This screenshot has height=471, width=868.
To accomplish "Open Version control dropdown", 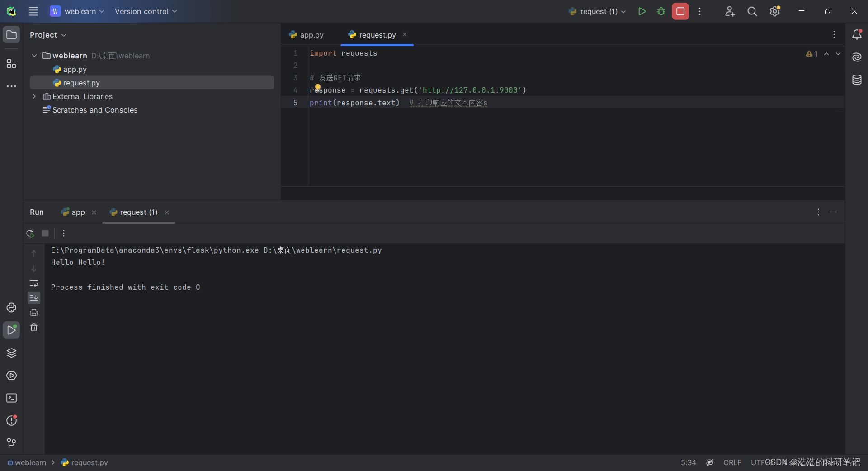I will 146,11.
